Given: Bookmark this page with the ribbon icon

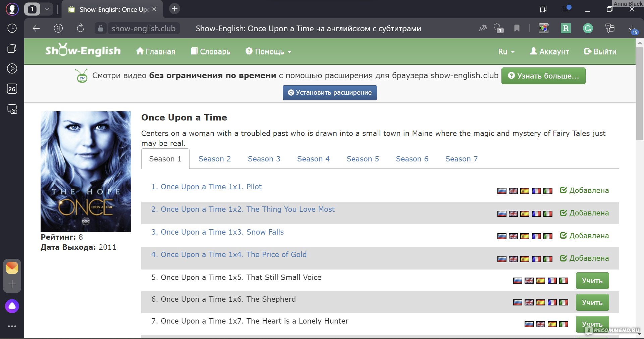Looking at the screenshot, I should click(517, 29).
